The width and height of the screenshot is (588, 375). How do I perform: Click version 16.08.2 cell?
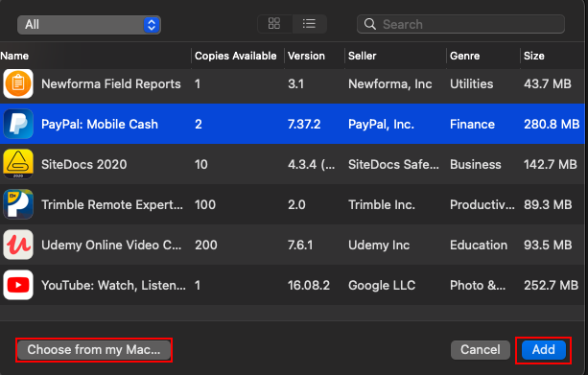(x=309, y=286)
